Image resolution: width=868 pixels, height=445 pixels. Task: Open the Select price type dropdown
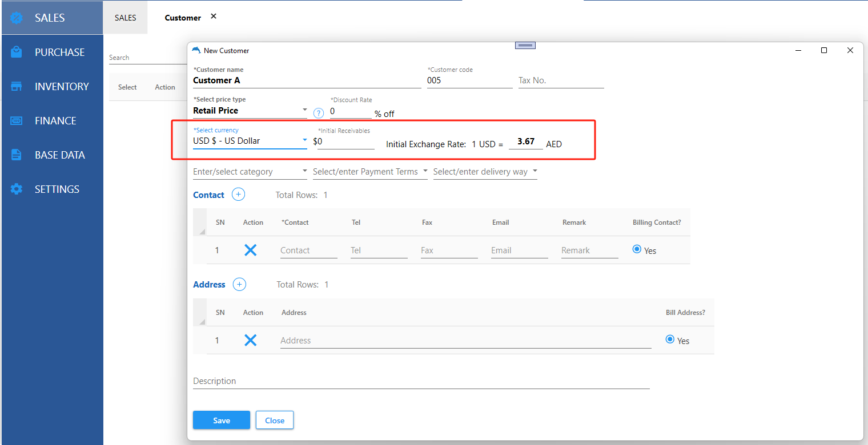(x=304, y=110)
